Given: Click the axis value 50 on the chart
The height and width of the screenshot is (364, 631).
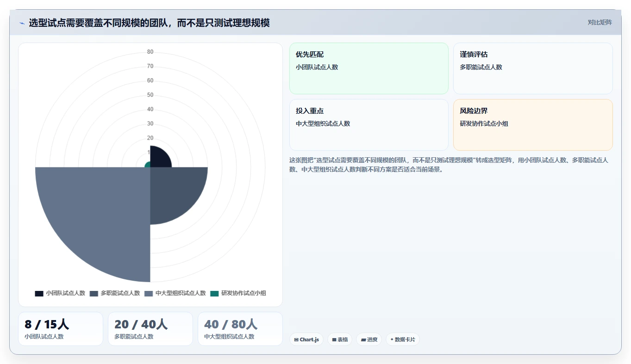Looking at the screenshot, I should pyautogui.click(x=150, y=95).
